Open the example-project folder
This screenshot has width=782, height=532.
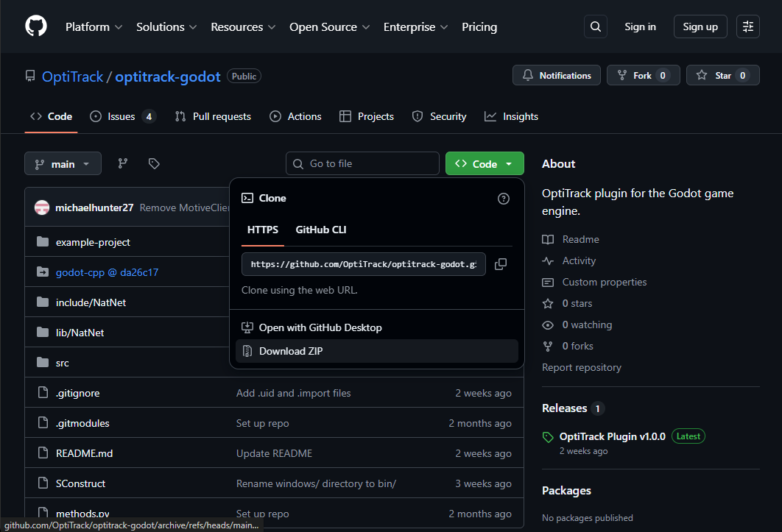click(x=93, y=242)
